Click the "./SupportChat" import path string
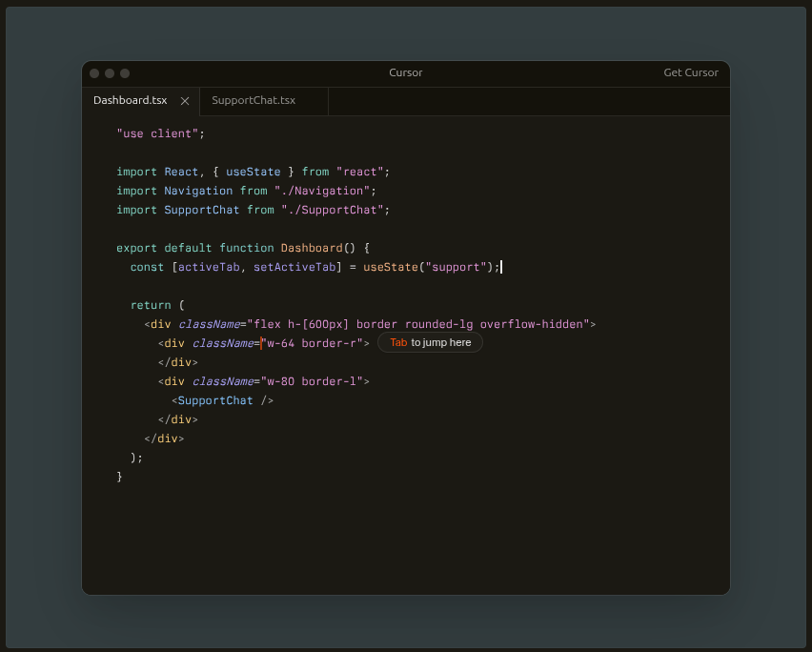 [x=332, y=210]
